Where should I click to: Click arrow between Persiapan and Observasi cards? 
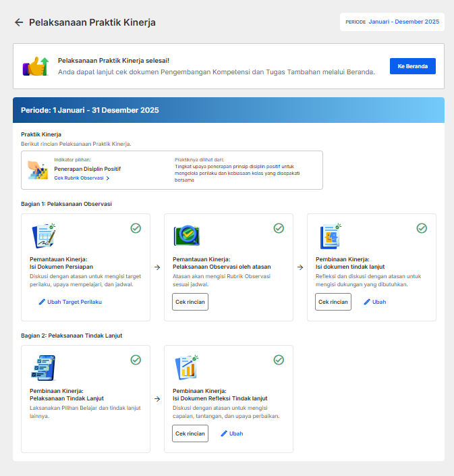pyautogui.click(x=157, y=267)
